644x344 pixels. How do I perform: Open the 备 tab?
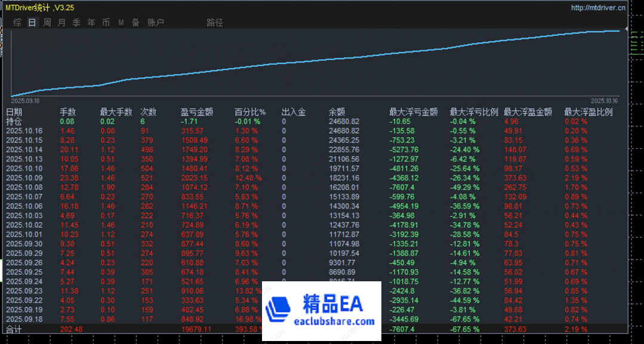135,23
